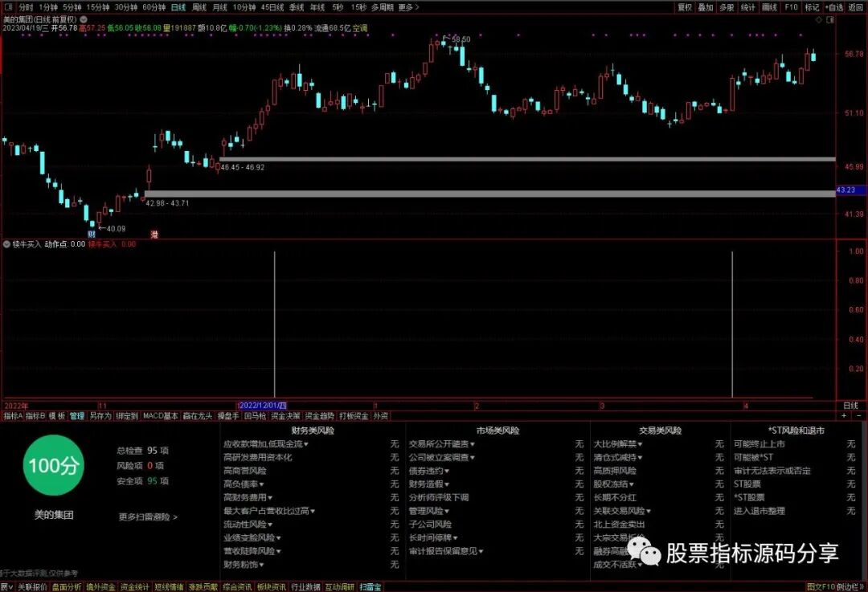Expand 应收款增加,低现金流 risk item
Screen dimensions: 868x592
(266, 443)
